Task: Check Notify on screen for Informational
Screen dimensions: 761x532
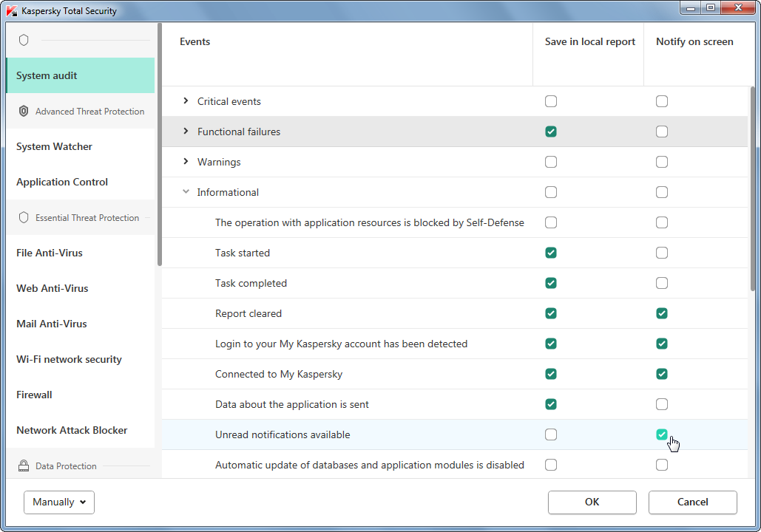Action: point(661,192)
